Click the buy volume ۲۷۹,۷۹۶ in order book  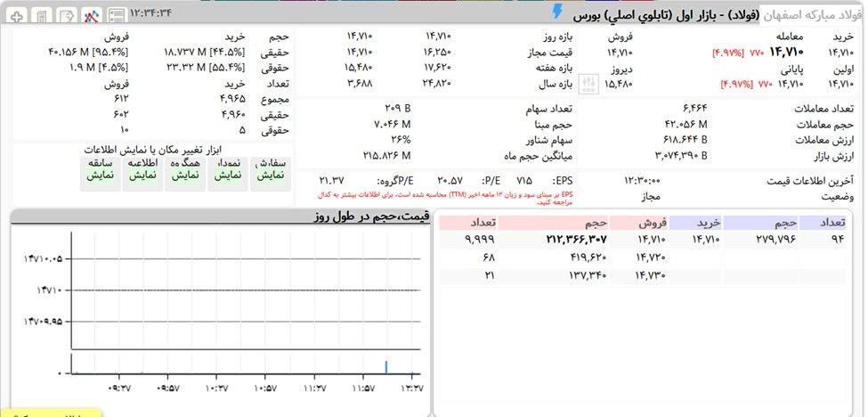775,240
